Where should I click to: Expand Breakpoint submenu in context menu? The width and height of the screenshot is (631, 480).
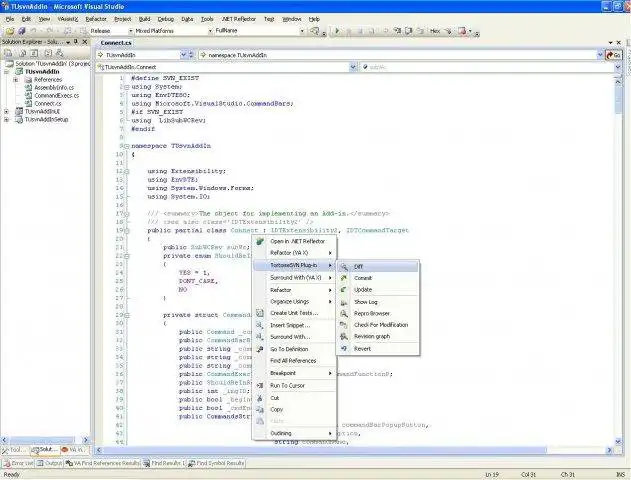tap(294, 373)
